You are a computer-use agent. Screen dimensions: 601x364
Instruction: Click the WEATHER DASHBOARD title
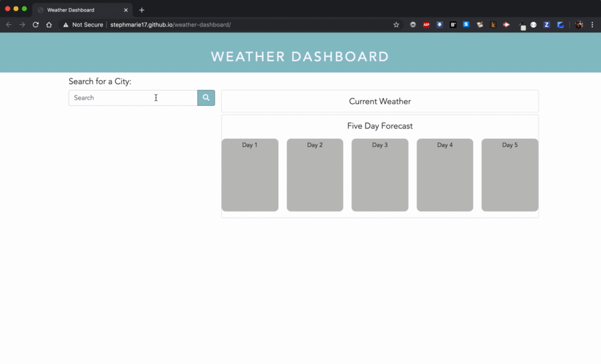(x=300, y=56)
